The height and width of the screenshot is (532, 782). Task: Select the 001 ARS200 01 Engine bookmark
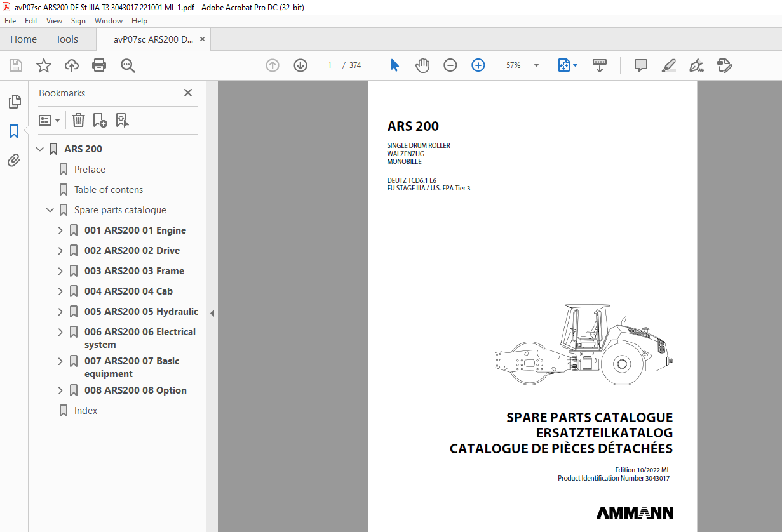(135, 230)
